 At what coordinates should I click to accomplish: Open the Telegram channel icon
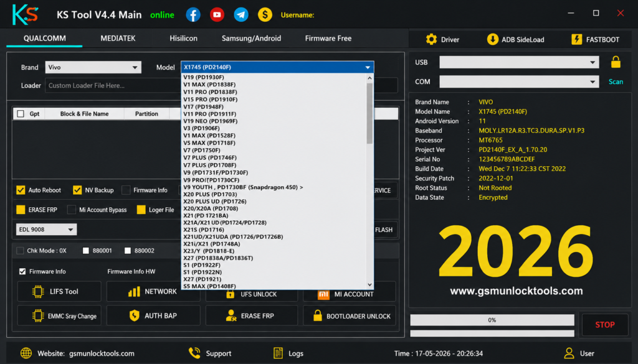point(241,15)
